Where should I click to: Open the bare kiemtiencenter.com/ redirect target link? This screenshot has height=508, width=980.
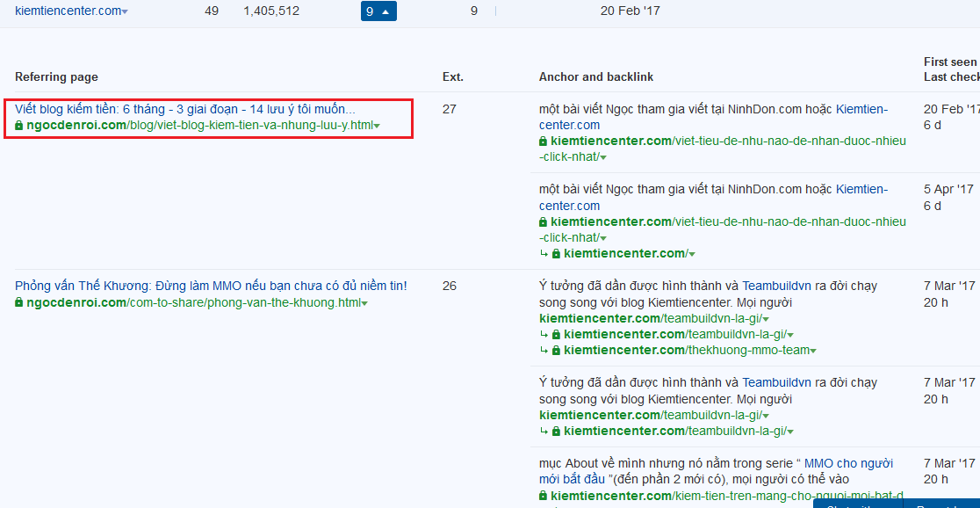tap(625, 253)
